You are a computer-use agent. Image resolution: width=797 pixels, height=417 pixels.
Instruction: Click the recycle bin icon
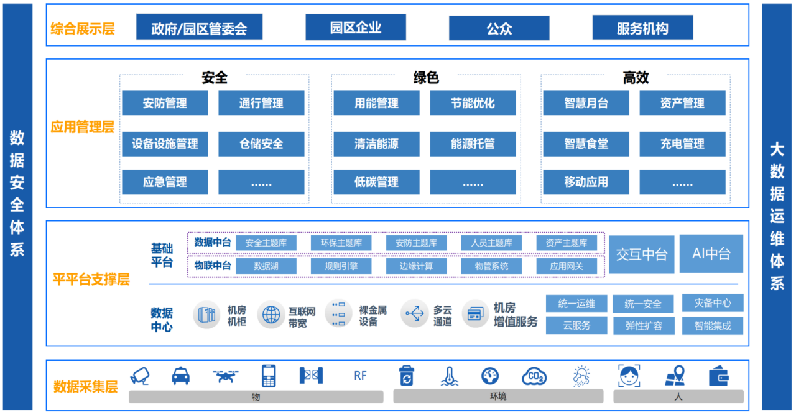pyautogui.click(x=406, y=376)
